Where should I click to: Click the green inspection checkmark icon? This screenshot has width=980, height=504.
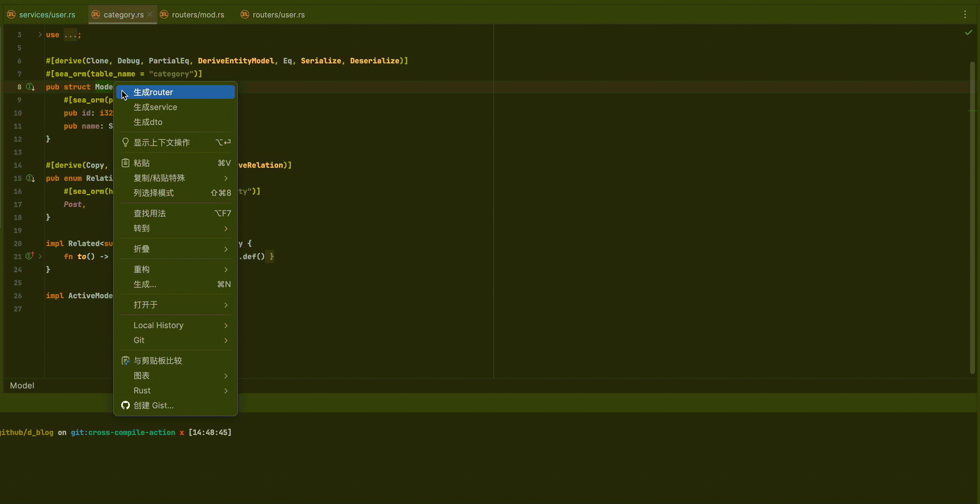click(x=968, y=33)
